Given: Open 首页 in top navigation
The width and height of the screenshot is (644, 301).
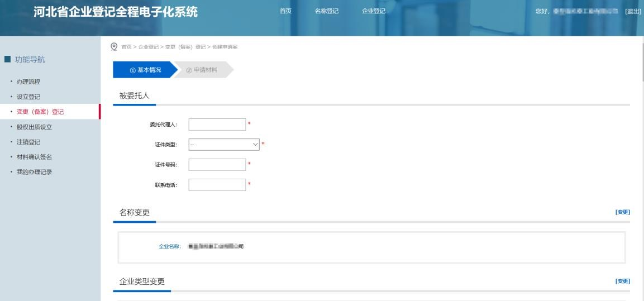Looking at the screenshot, I should coord(285,12).
